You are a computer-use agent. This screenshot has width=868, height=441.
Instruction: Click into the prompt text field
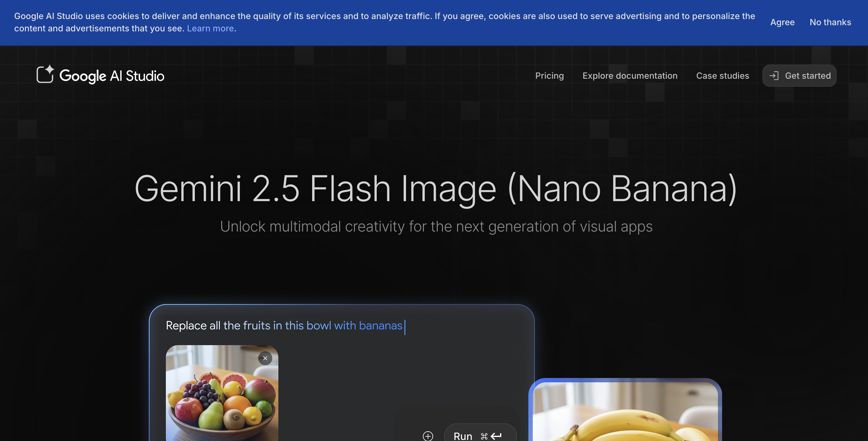pyautogui.click(x=285, y=326)
